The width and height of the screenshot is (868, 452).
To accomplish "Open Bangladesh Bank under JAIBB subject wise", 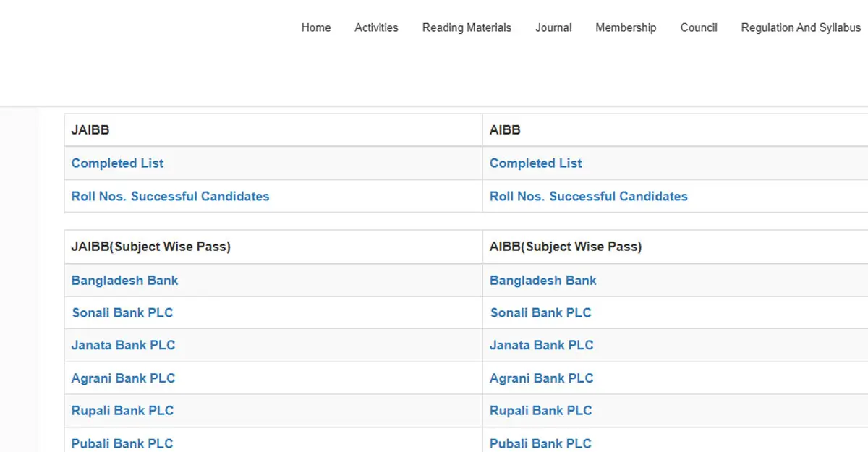I will pyautogui.click(x=124, y=281).
